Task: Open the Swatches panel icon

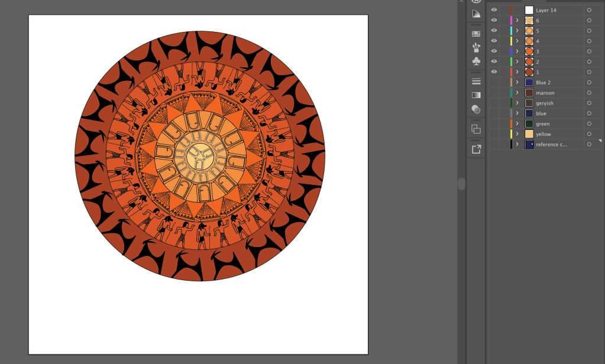Action: coord(476,34)
